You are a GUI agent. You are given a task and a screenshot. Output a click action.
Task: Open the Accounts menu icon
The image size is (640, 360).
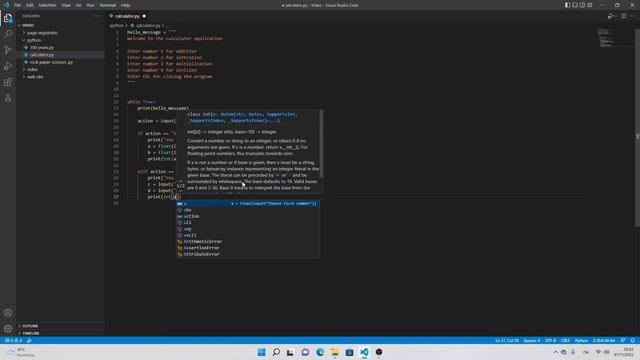coord(8,313)
